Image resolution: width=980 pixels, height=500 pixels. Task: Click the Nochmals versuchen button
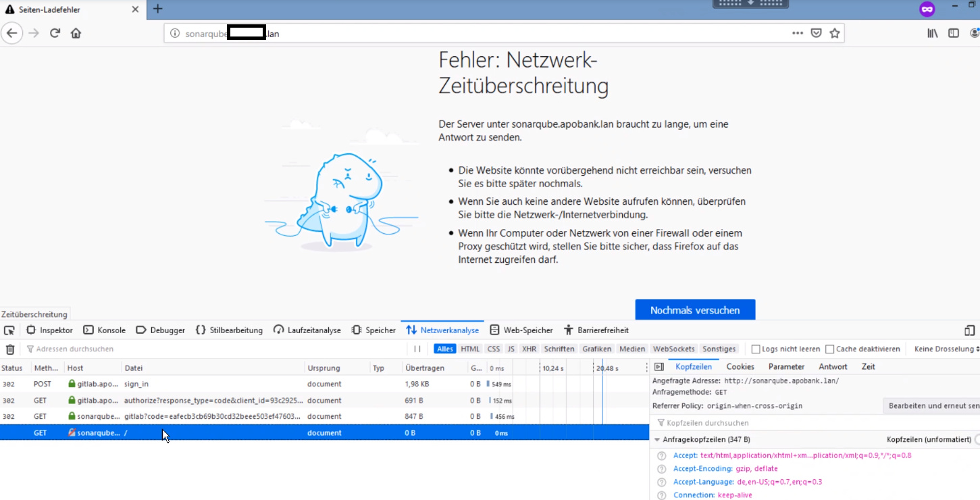[695, 310]
